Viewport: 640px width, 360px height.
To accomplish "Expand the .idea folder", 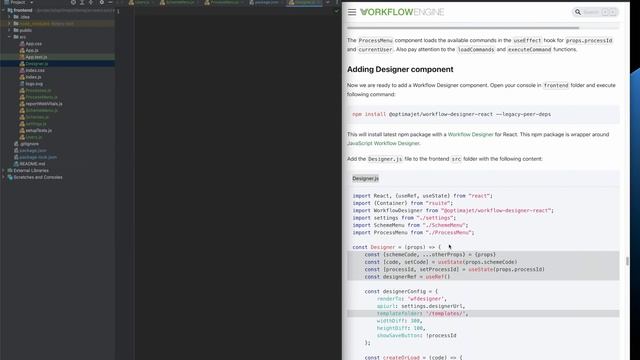I will [x=9, y=17].
